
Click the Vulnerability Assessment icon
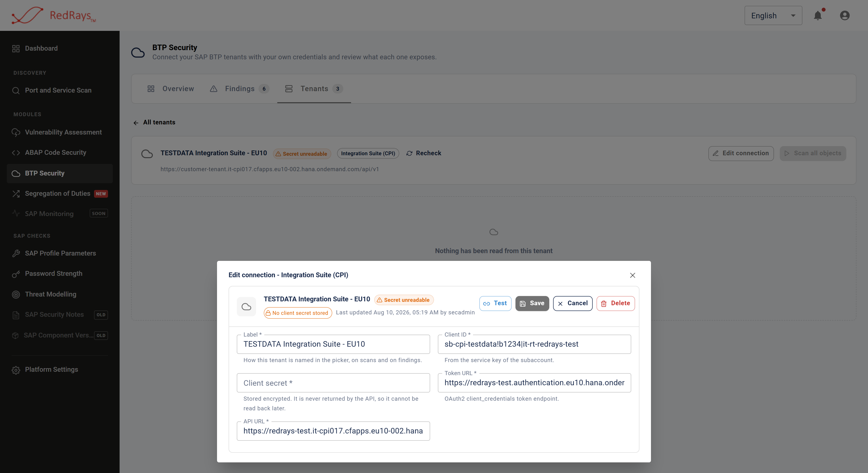[x=16, y=132]
